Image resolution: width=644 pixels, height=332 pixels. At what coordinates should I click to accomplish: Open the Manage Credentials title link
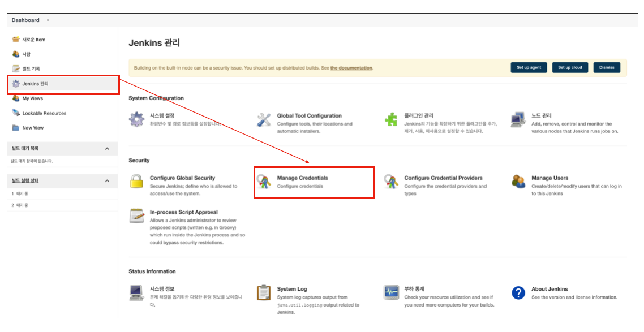point(302,178)
